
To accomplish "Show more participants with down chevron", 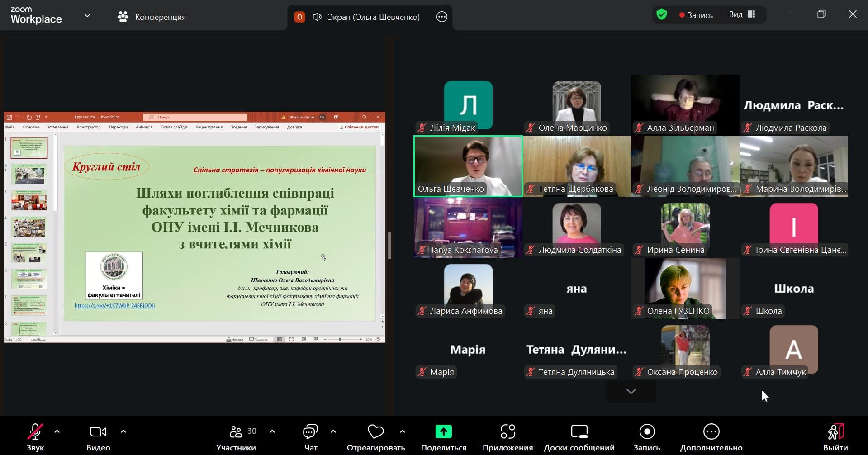I will click(x=631, y=391).
